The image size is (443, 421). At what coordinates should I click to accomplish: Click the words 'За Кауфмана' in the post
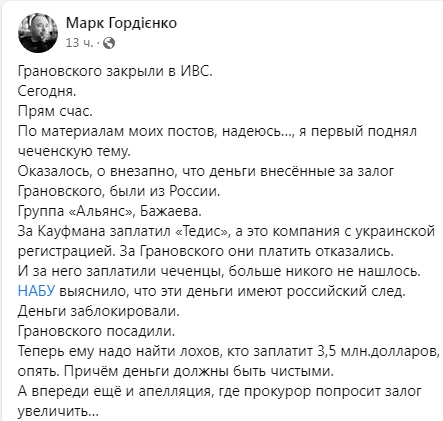coord(61,231)
